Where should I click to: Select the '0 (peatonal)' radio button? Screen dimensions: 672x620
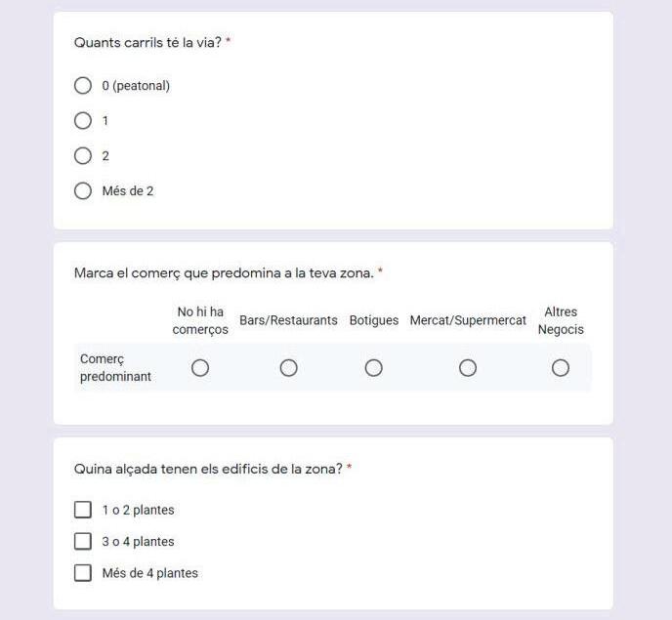pos(83,86)
